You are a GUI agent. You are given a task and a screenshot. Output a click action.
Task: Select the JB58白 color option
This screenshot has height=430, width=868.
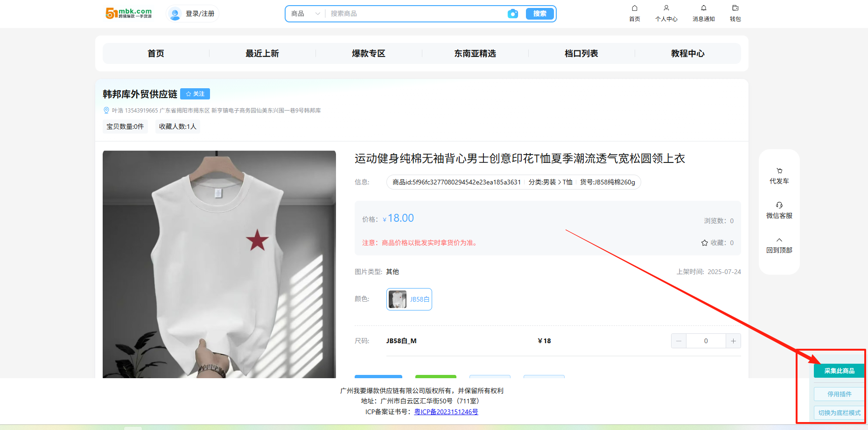409,299
